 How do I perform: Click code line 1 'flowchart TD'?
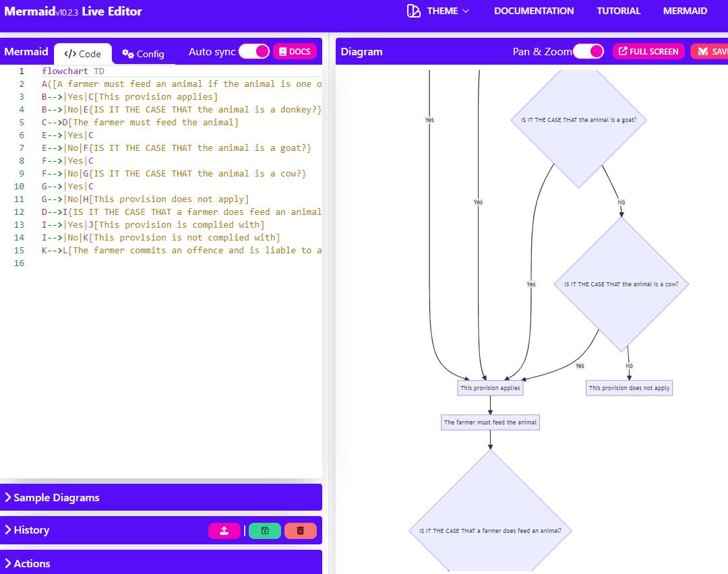pyautogui.click(x=73, y=71)
